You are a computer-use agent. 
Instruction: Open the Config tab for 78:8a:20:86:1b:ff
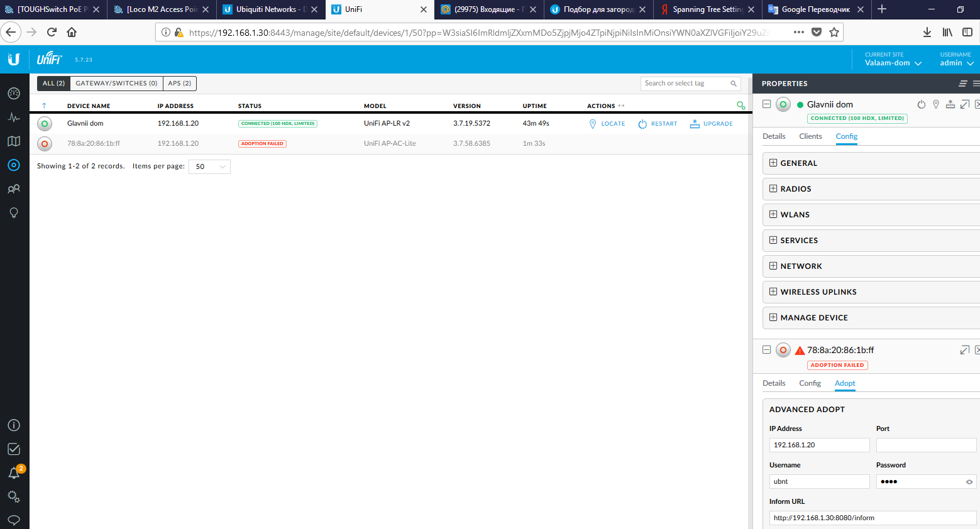pos(810,383)
